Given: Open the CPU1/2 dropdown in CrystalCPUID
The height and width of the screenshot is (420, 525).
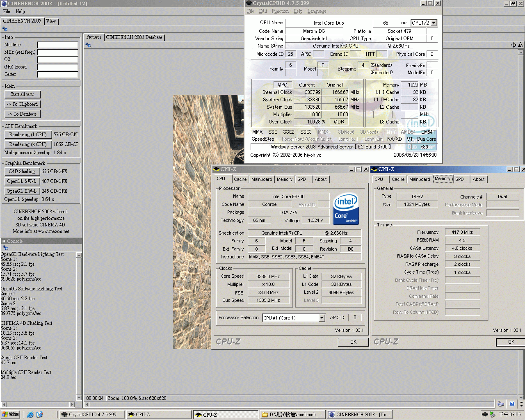Looking at the screenshot, I should point(434,23).
